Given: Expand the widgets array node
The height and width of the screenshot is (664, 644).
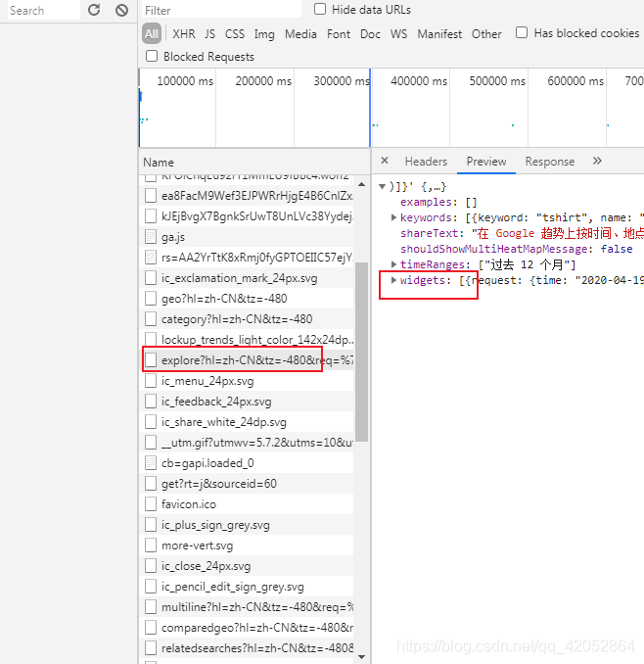Looking at the screenshot, I should click(x=394, y=280).
